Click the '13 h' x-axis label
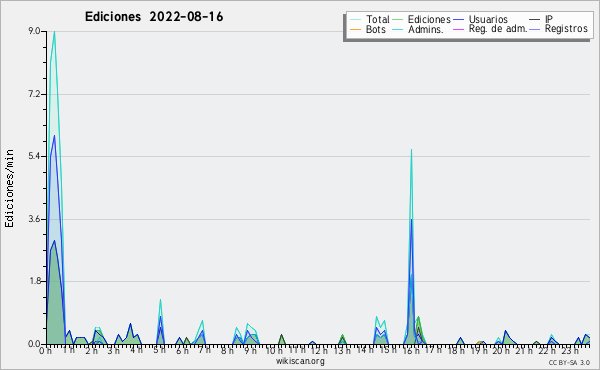This screenshot has width=600, height=370. click(x=342, y=350)
